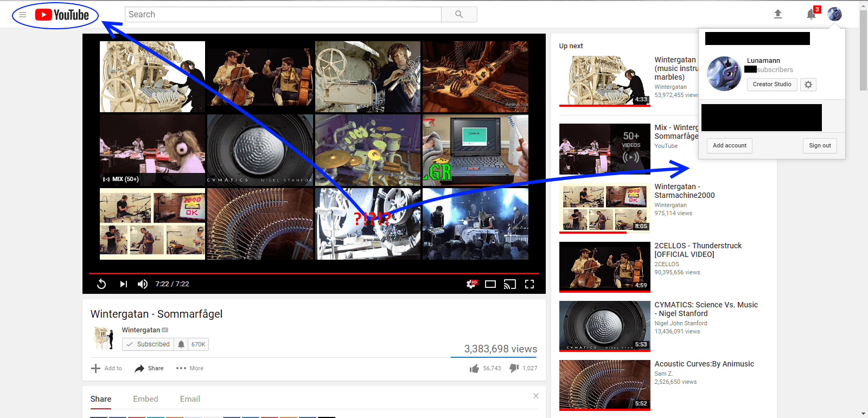
Task: Open account settings gear icon
Action: pos(808,85)
